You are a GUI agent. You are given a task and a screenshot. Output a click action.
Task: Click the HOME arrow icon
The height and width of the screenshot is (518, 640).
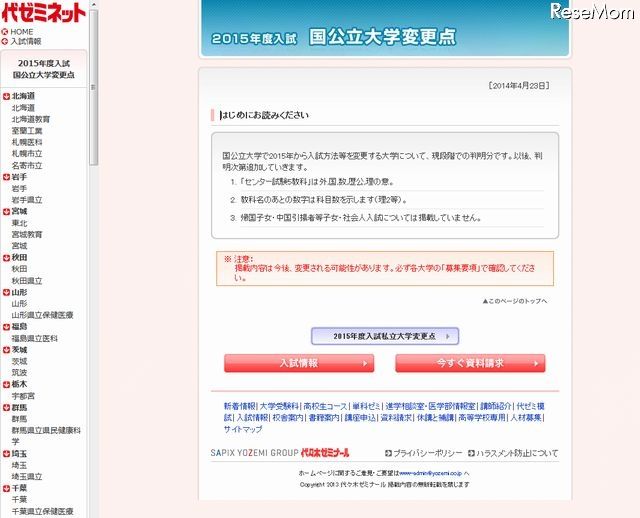coord(5,32)
